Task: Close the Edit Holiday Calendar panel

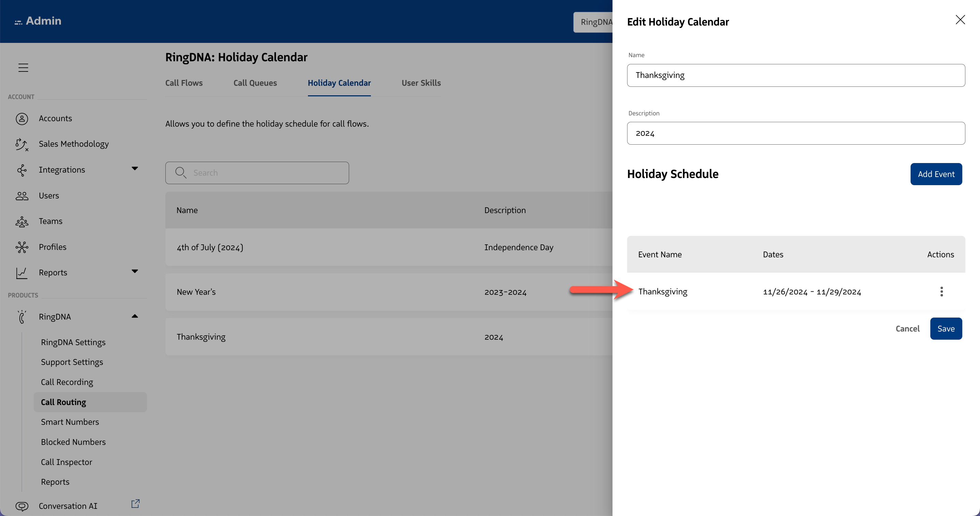Action: [960, 20]
